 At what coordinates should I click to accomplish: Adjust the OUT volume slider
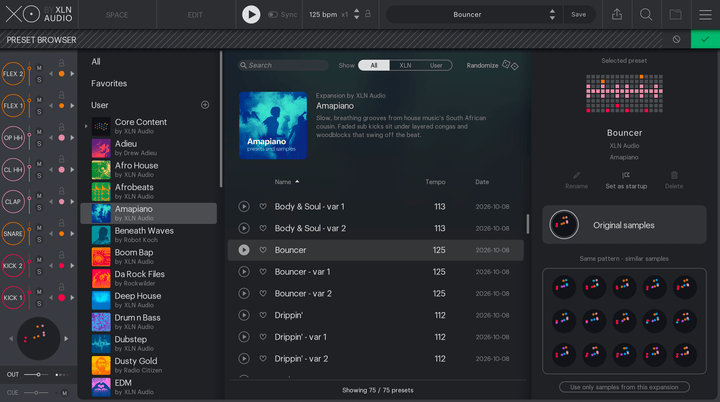point(39,374)
